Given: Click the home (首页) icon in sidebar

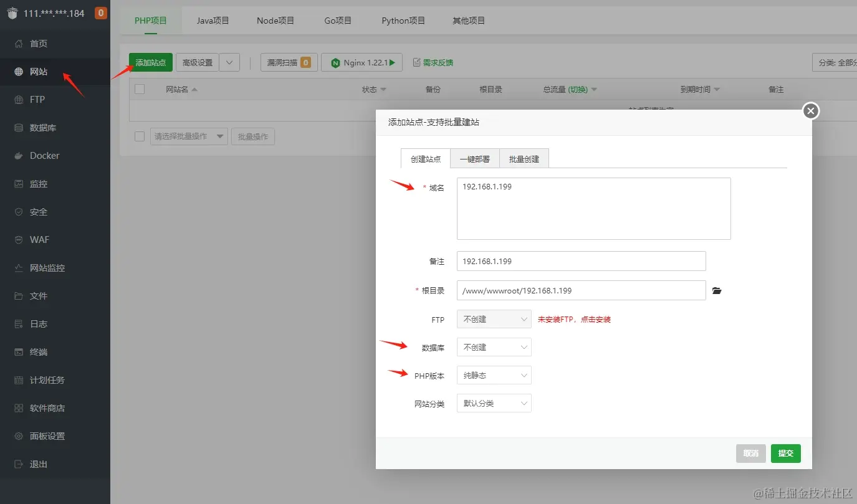Looking at the screenshot, I should pos(19,44).
